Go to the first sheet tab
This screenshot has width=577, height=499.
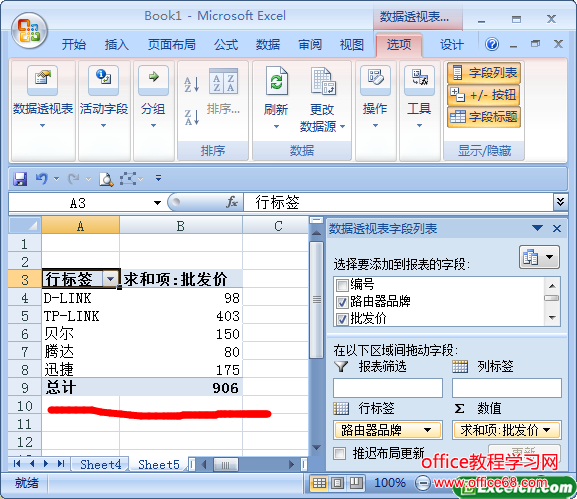(17, 464)
